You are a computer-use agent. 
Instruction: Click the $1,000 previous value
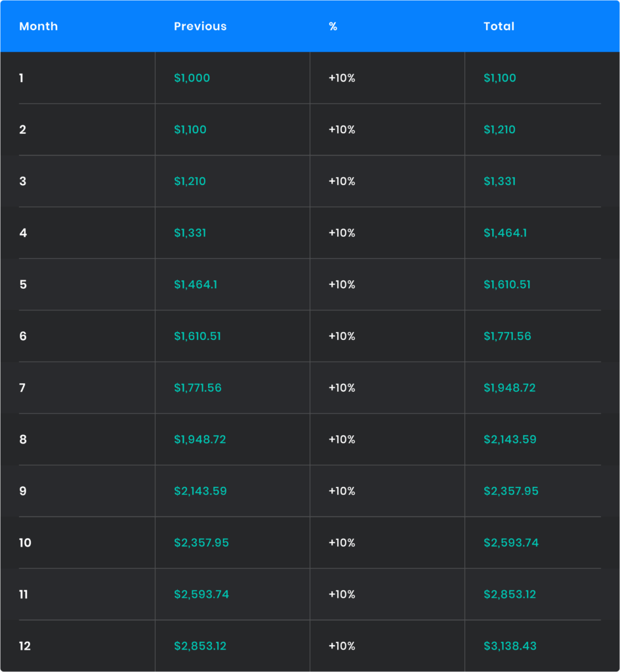coord(192,78)
